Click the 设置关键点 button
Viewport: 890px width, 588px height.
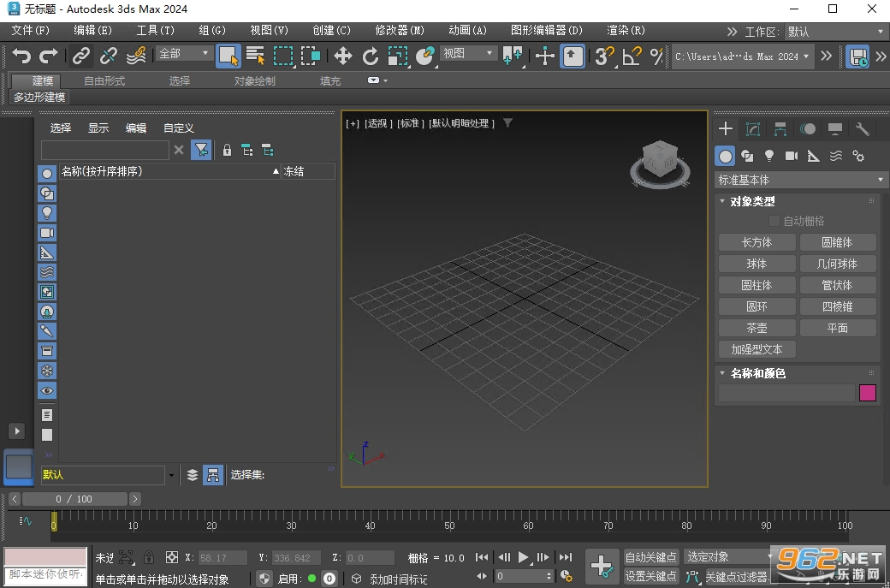tap(651, 576)
